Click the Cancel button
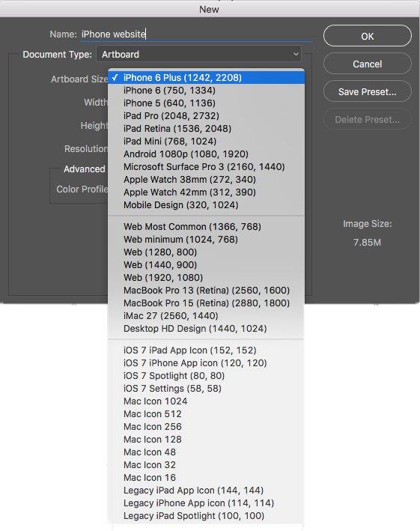 pos(367,64)
